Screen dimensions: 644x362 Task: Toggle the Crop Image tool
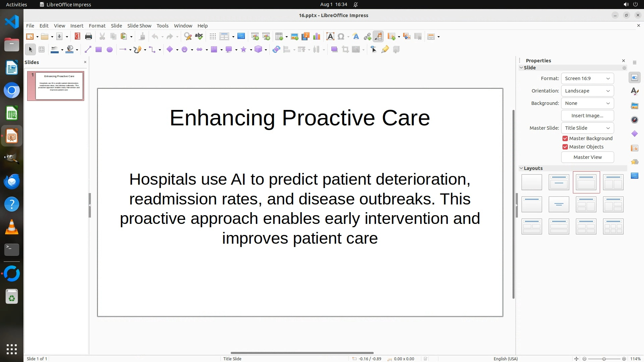coord(345,50)
